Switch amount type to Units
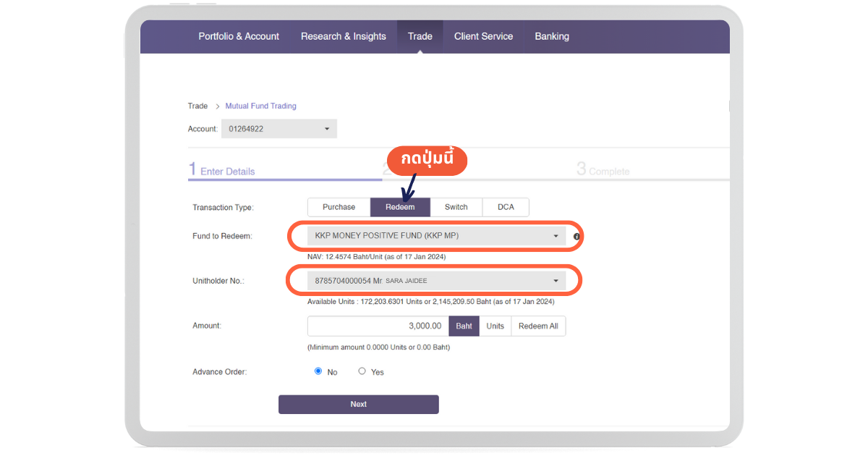Screen dimensions: 868x456 [x=495, y=326]
